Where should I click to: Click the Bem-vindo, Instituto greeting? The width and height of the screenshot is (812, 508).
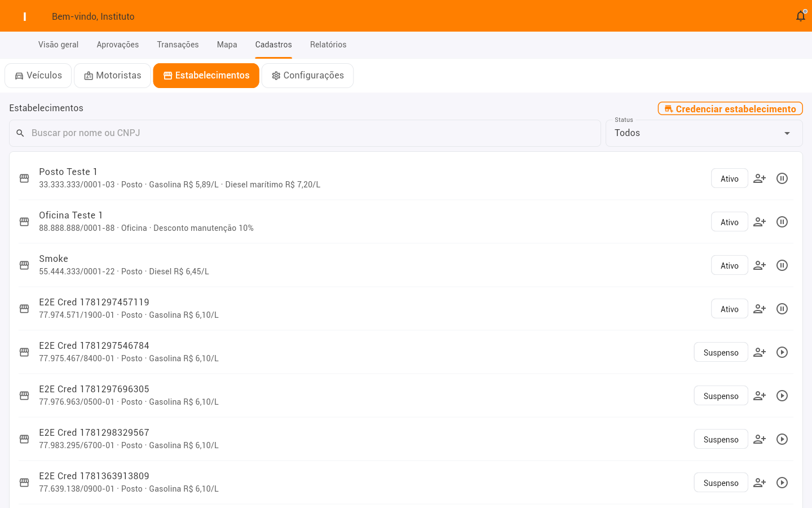pyautogui.click(x=93, y=16)
